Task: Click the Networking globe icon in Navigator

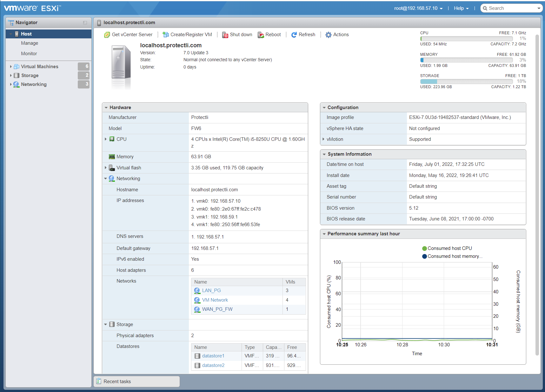Action: pyautogui.click(x=16, y=84)
